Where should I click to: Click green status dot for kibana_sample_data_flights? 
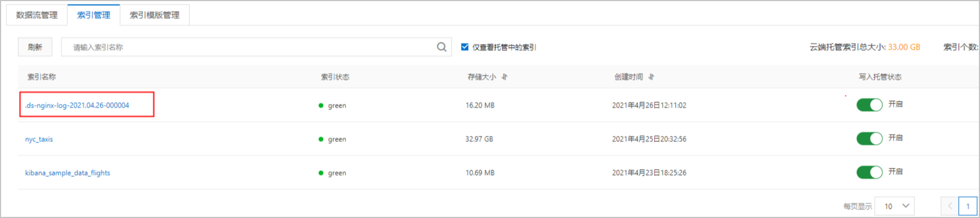coord(321,173)
